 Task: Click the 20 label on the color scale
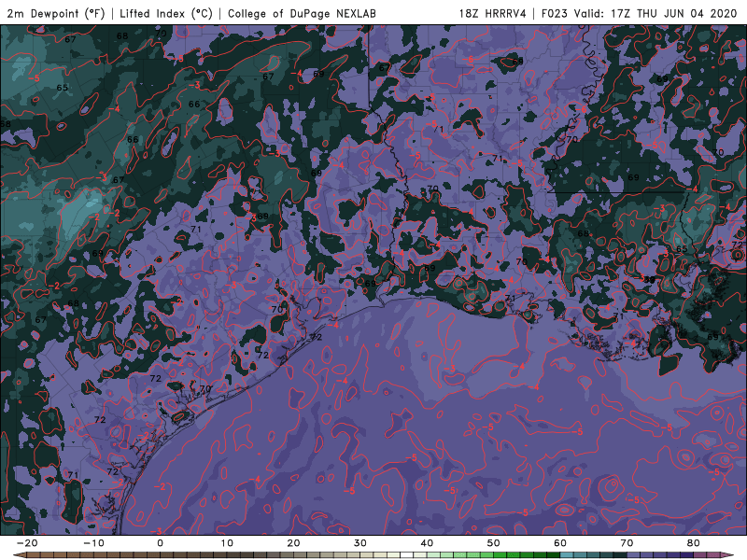tap(293, 543)
